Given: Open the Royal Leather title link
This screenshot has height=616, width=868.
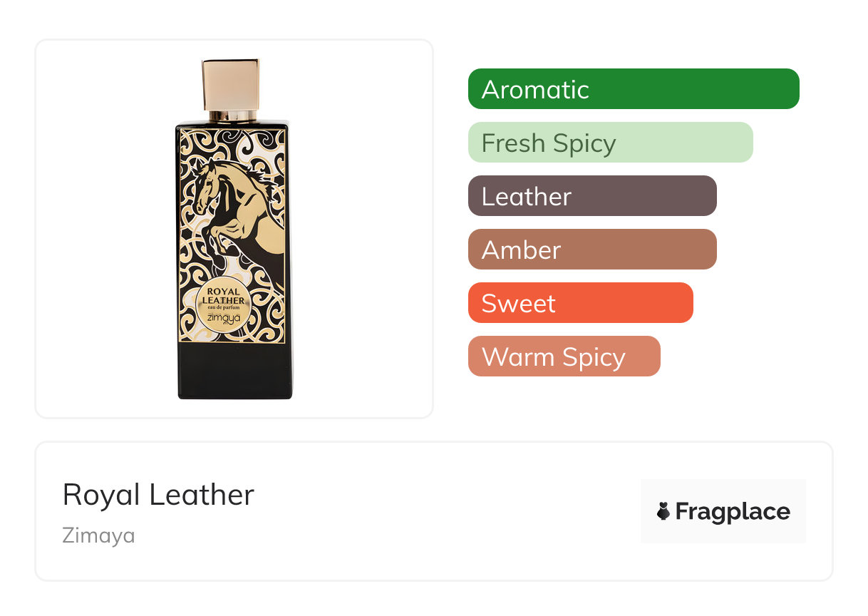Looking at the screenshot, I should coord(158,495).
